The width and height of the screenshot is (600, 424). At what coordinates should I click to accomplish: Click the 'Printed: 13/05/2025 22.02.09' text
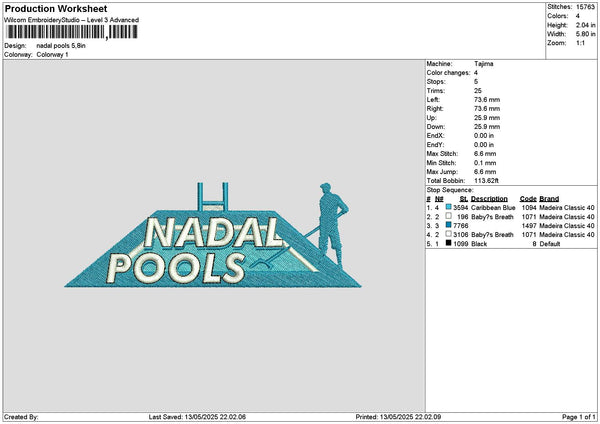pos(398,417)
